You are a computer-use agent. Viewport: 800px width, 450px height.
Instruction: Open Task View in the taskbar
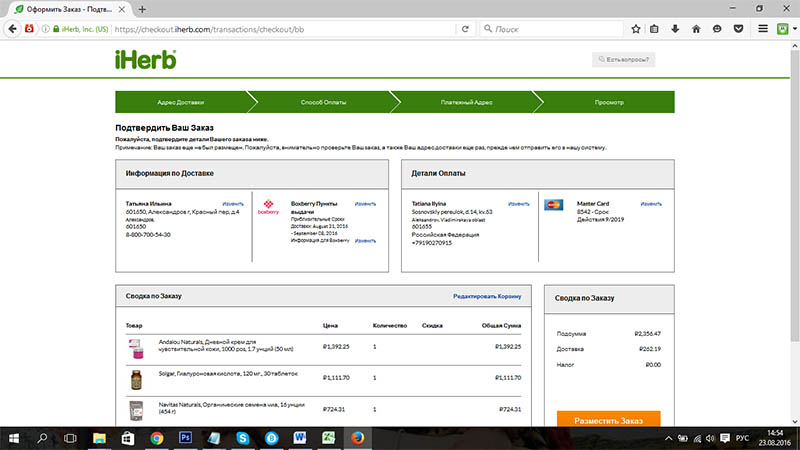pos(70,438)
